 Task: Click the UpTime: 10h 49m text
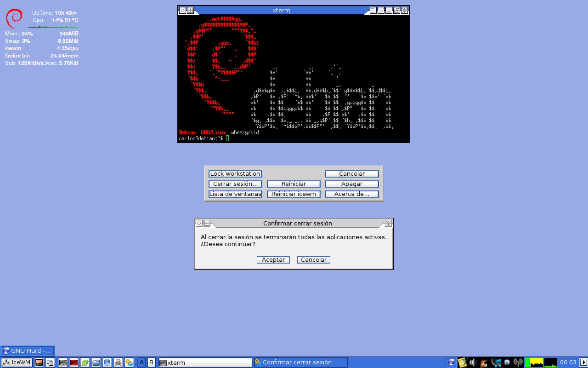coord(54,13)
